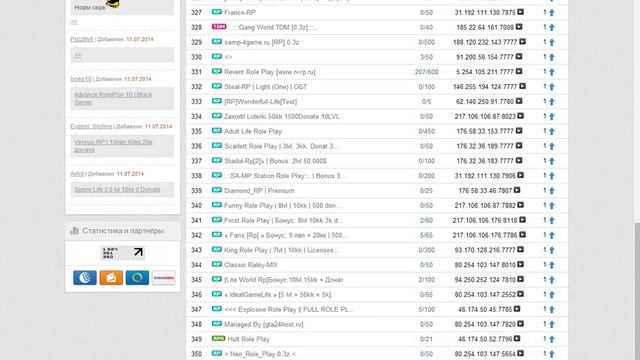Select the 207/600 player count for Revent Role Play
The image size is (640, 360).
[x=426, y=72]
